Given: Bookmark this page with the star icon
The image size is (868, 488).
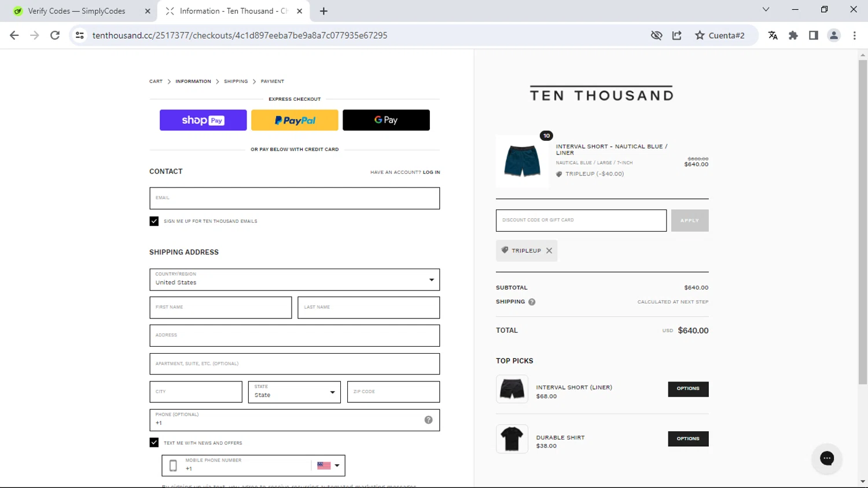Looking at the screenshot, I should [700, 35].
